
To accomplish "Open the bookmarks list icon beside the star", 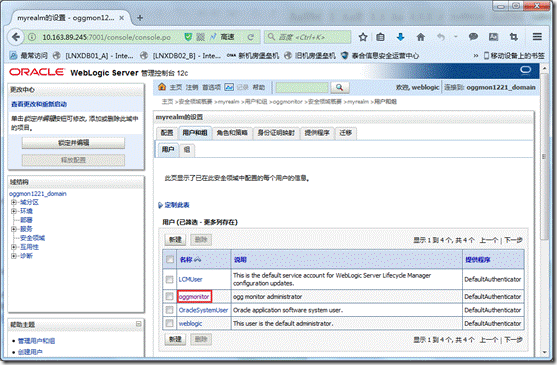I will tap(380, 37).
